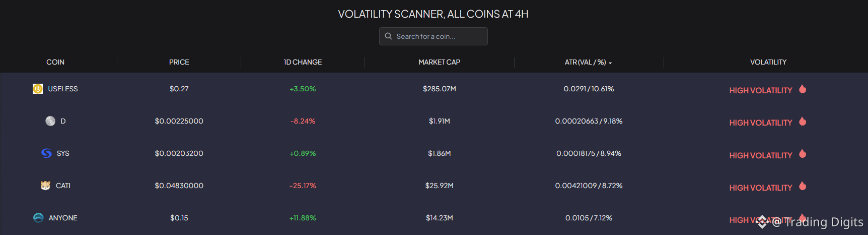This screenshot has width=868, height=235.
Task: Click the USELESS coin logo icon
Action: pos(38,89)
